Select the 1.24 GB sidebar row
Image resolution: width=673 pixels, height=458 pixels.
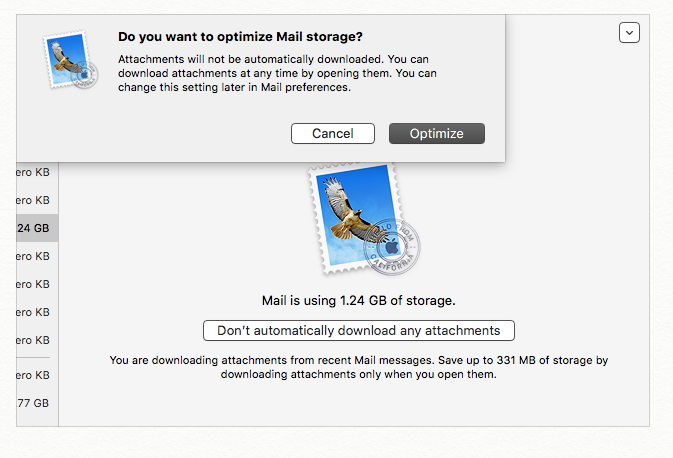[34, 228]
